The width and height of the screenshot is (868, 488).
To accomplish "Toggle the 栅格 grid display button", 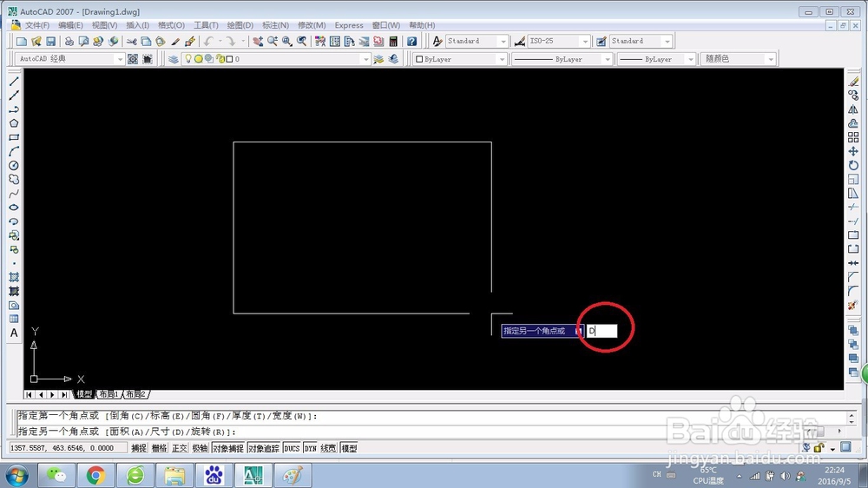I will pos(159,448).
